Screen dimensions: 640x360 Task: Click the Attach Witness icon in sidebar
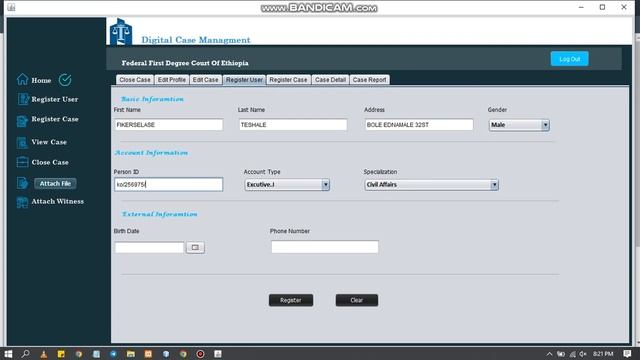tap(22, 202)
